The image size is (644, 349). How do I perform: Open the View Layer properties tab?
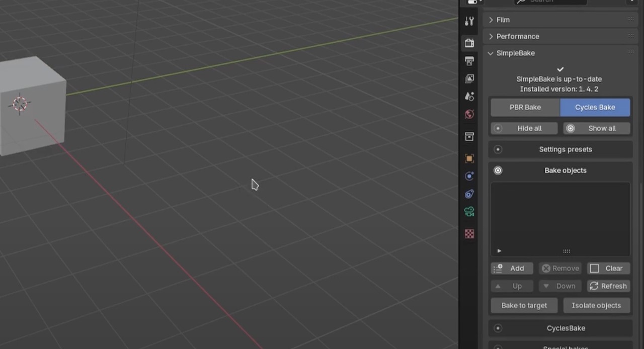(x=469, y=78)
